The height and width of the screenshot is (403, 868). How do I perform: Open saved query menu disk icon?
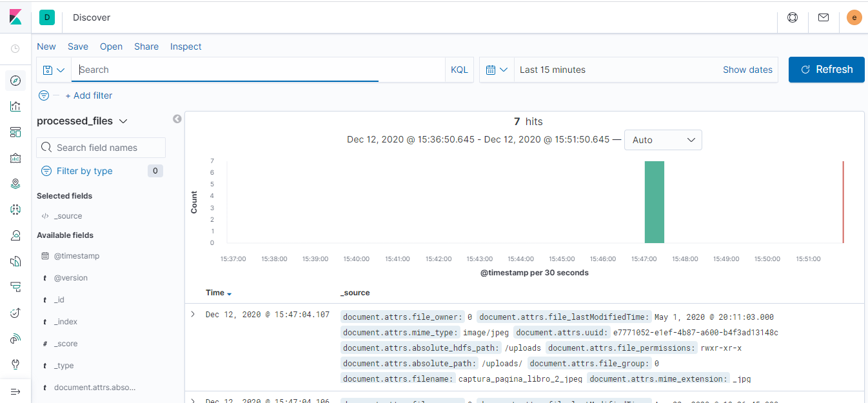pos(54,70)
